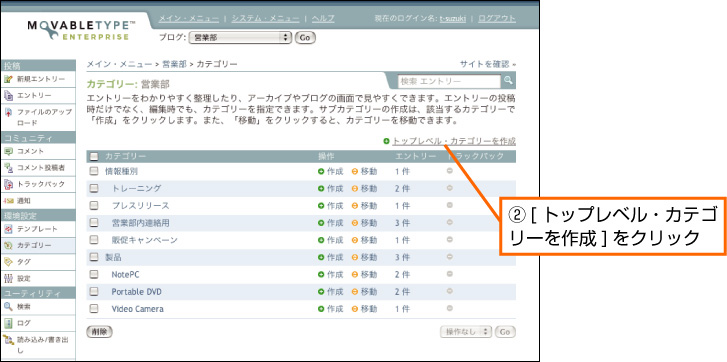Click orange 移動 icon in Portable DVD row

point(355,292)
